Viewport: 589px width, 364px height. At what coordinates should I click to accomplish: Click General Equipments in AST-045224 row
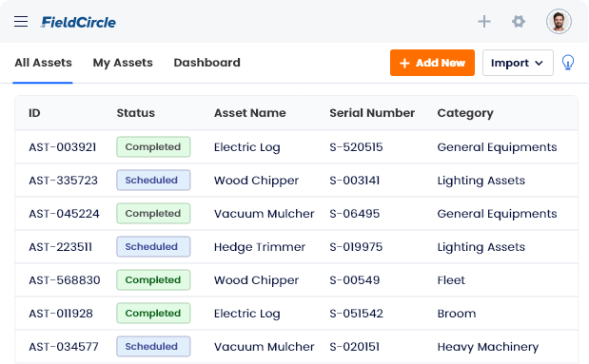click(x=497, y=214)
